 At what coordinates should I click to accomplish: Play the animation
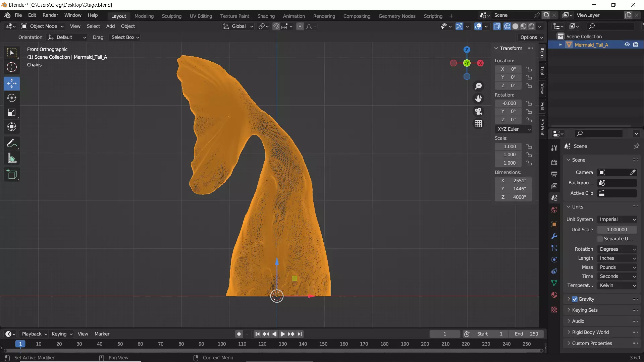(282, 334)
